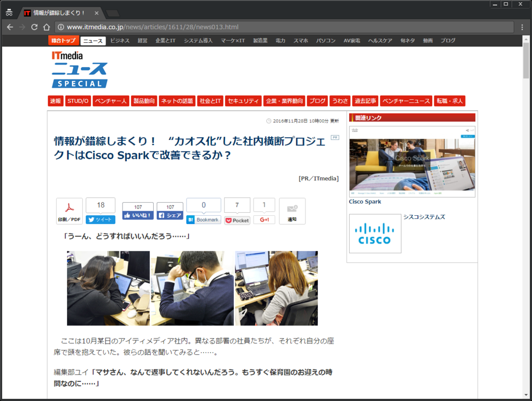The image size is (532, 401).
Task: Select パソコン in top navigation
Action: click(x=326, y=41)
